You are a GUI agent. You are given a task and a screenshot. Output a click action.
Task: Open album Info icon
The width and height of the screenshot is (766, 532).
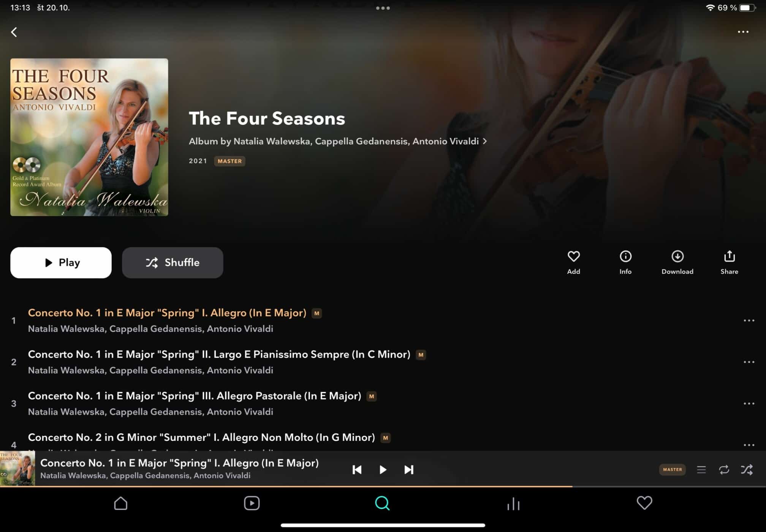625,262
